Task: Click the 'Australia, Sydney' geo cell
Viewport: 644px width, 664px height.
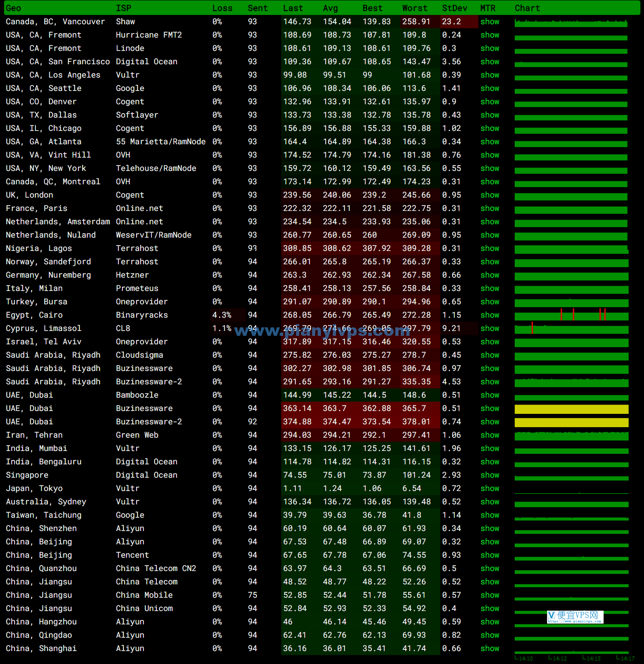Action: (46, 502)
